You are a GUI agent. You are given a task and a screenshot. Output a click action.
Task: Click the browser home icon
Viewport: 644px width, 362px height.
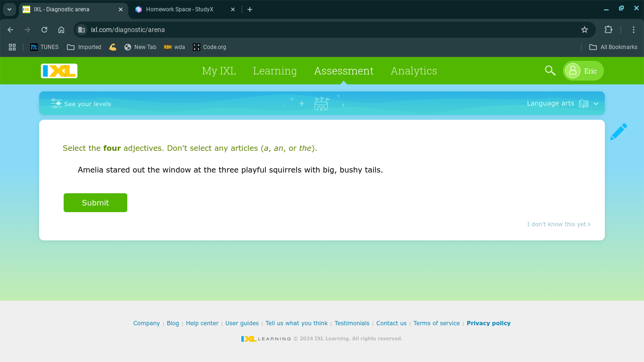pos(61,30)
